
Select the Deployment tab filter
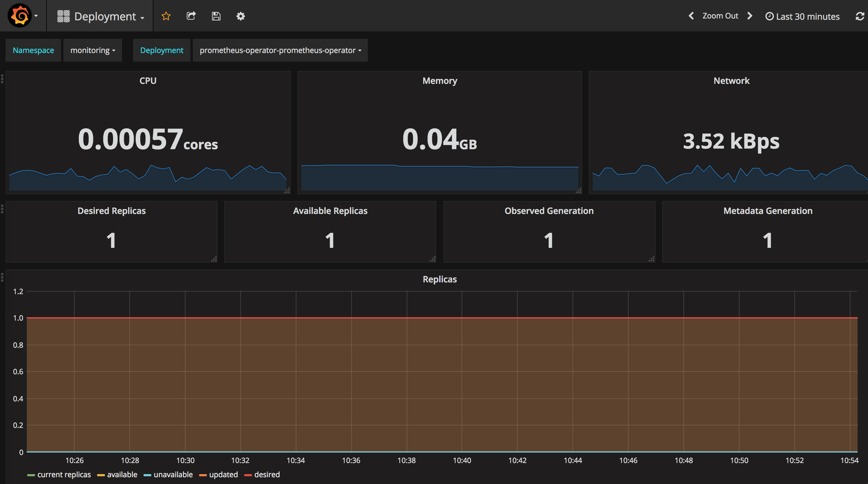(x=161, y=50)
